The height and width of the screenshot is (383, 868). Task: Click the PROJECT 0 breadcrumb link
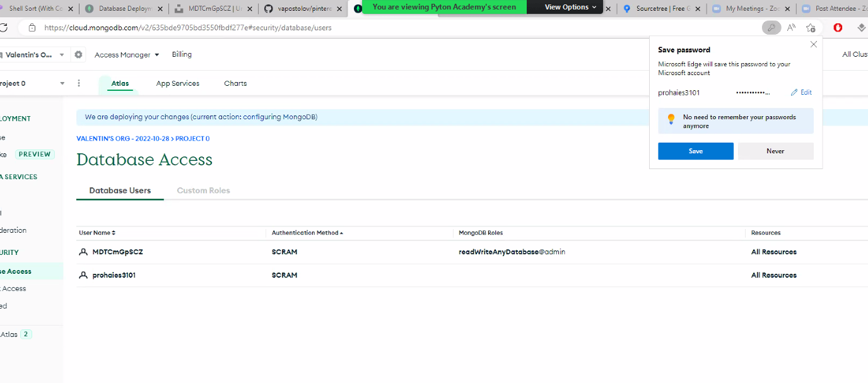(x=192, y=138)
